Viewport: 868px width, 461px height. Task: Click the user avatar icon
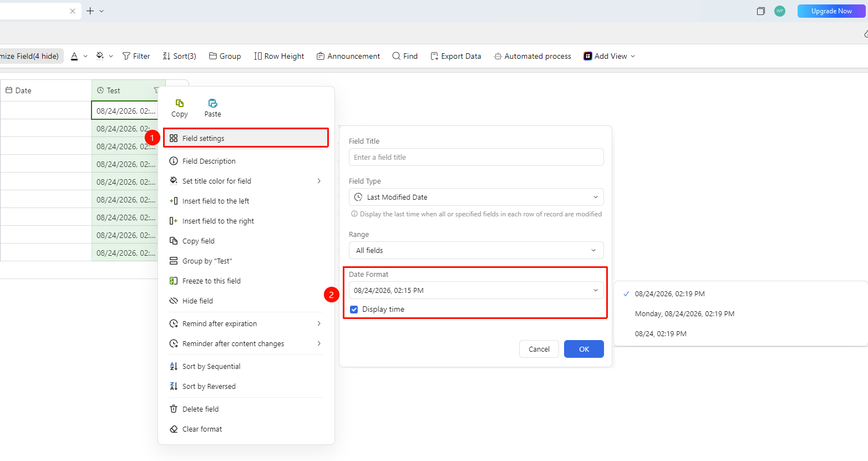[780, 11]
